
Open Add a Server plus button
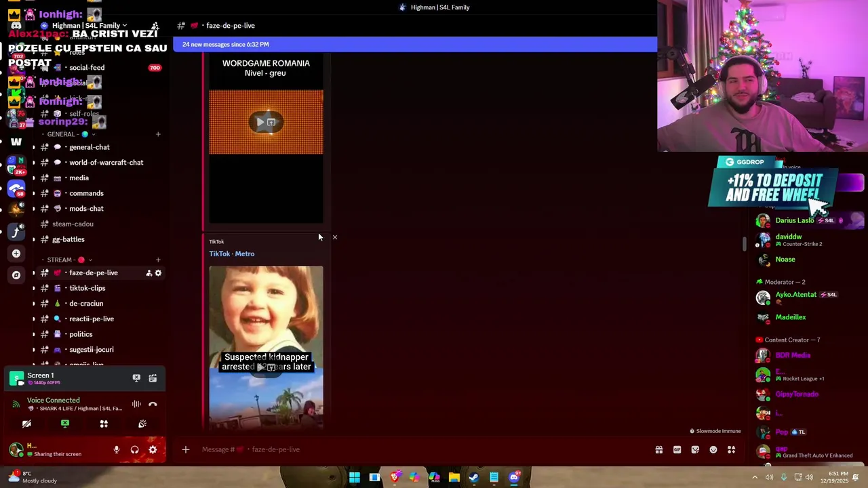point(16,253)
